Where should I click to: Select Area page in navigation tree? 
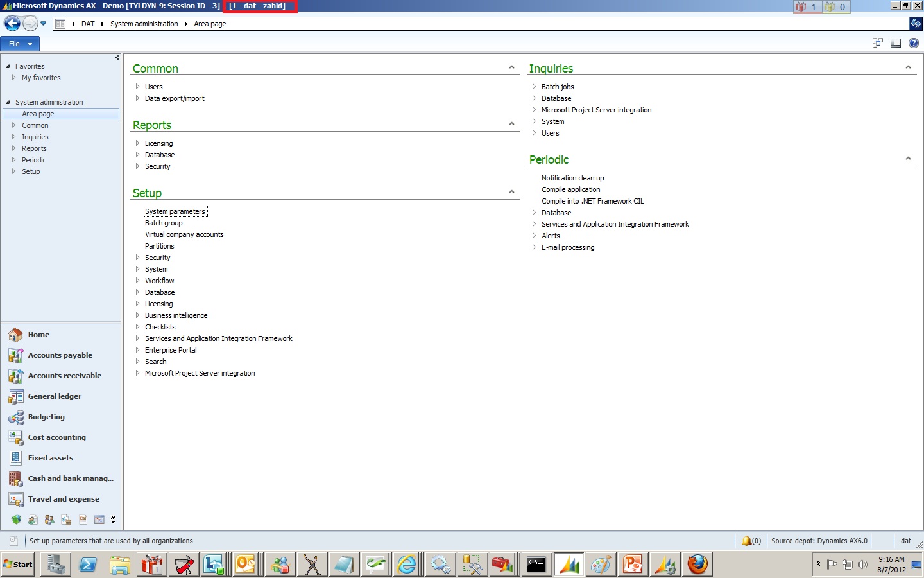[x=61, y=114]
